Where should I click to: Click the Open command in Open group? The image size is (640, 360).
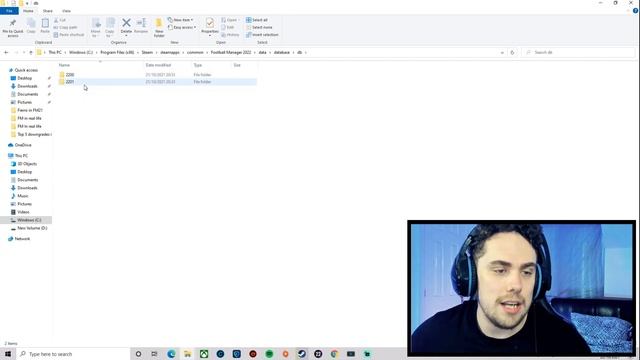click(x=231, y=20)
